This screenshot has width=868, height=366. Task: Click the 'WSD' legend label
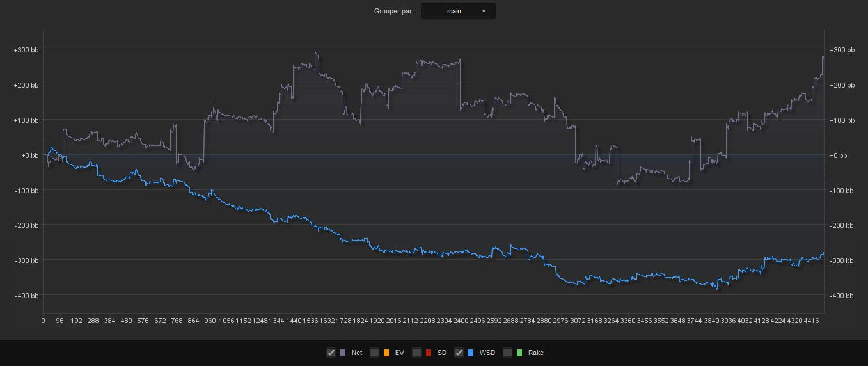(x=487, y=353)
